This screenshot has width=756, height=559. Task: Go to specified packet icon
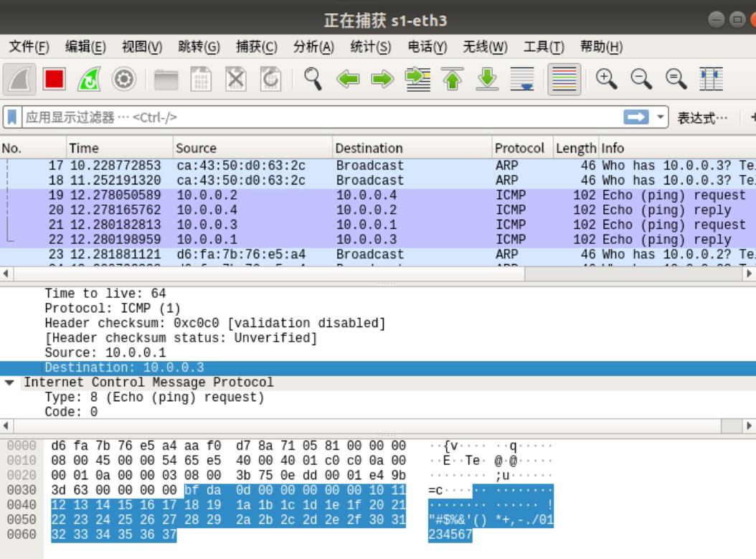tap(417, 79)
